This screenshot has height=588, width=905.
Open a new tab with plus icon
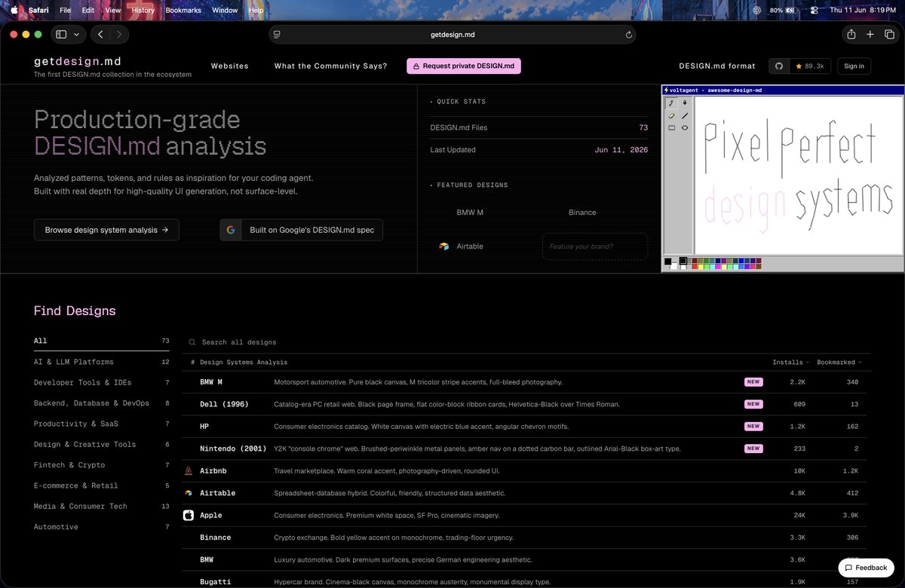[x=870, y=34]
